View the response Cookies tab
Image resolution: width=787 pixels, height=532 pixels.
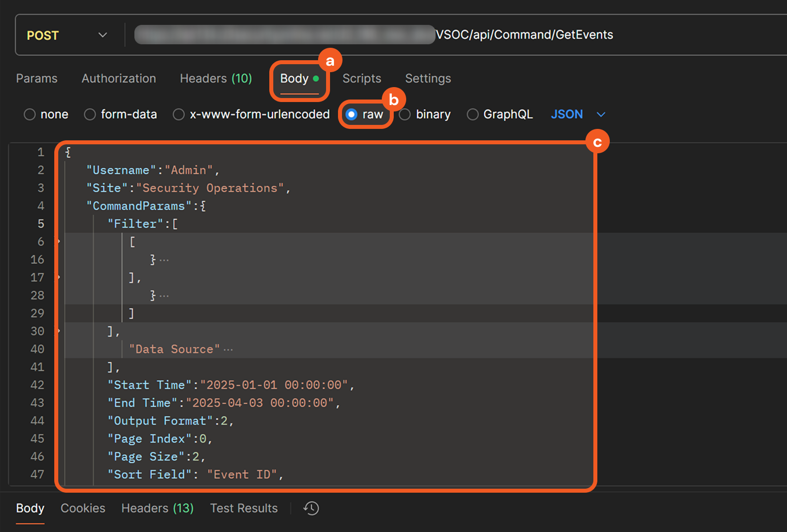point(83,508)
